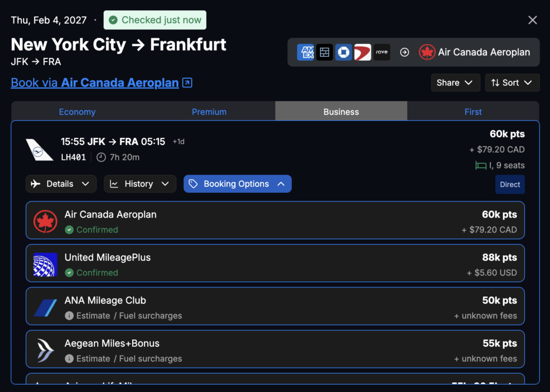The width and height of the screenshot is (550, 392).
Task: Open the Sort dropdown
Action: pyautogui.click(x=512, y=83)
